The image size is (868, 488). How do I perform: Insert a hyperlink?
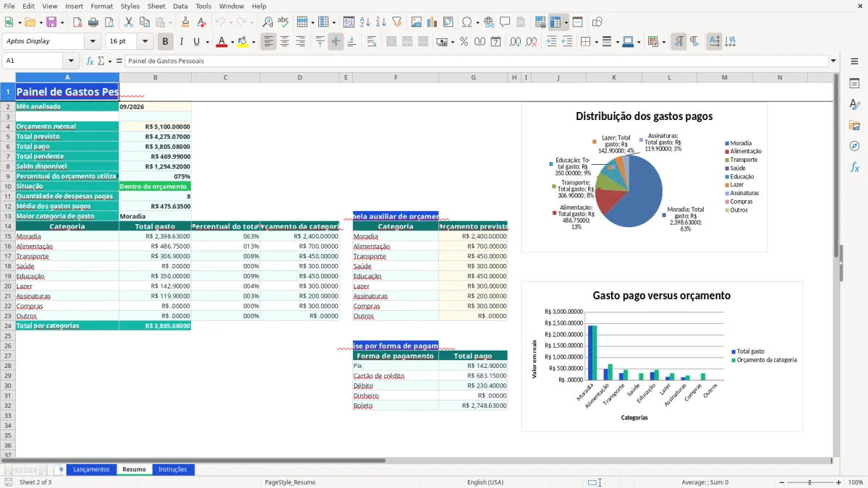coord(489,22)
